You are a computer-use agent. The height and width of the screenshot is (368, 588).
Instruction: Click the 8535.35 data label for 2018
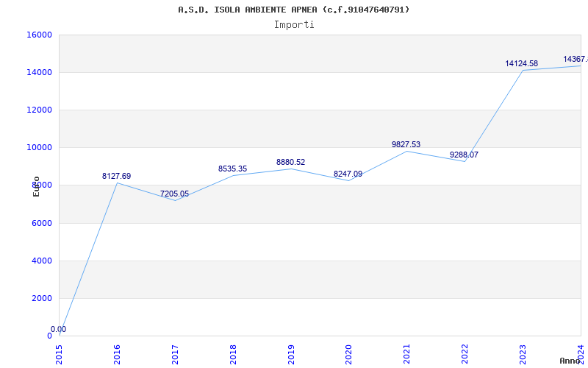click(x=232, y=169)
